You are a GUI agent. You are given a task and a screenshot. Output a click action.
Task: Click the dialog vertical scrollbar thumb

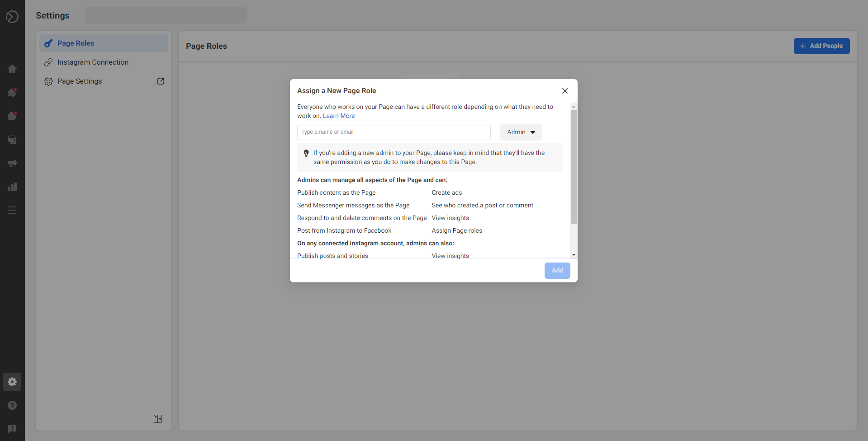[x=574, y=167]
